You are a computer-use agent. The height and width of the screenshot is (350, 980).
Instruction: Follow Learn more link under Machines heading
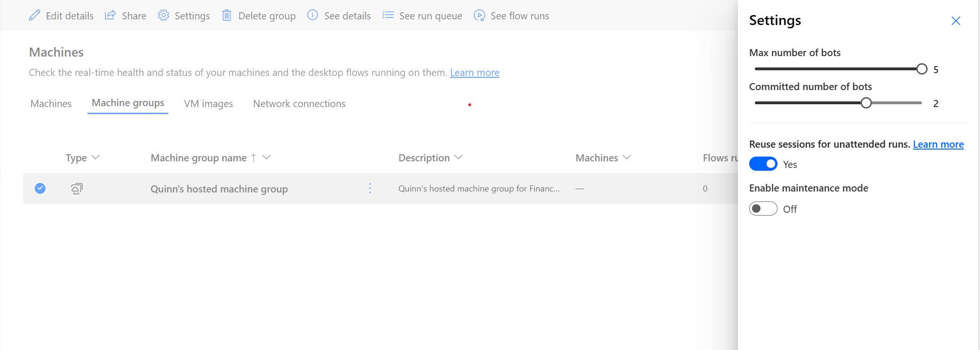[x=474, y=72]
